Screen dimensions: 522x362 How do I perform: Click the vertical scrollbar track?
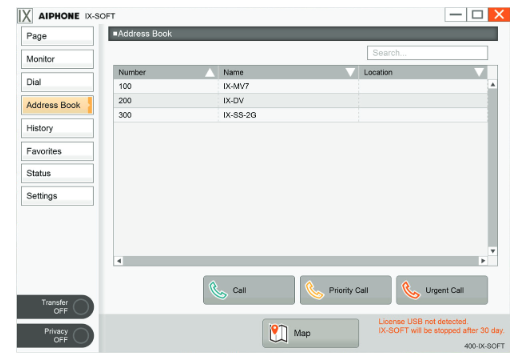point(493,168)
